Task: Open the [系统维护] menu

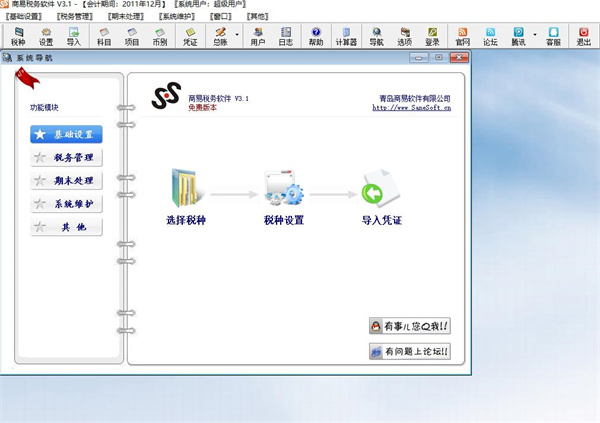Action: [176, 16]
